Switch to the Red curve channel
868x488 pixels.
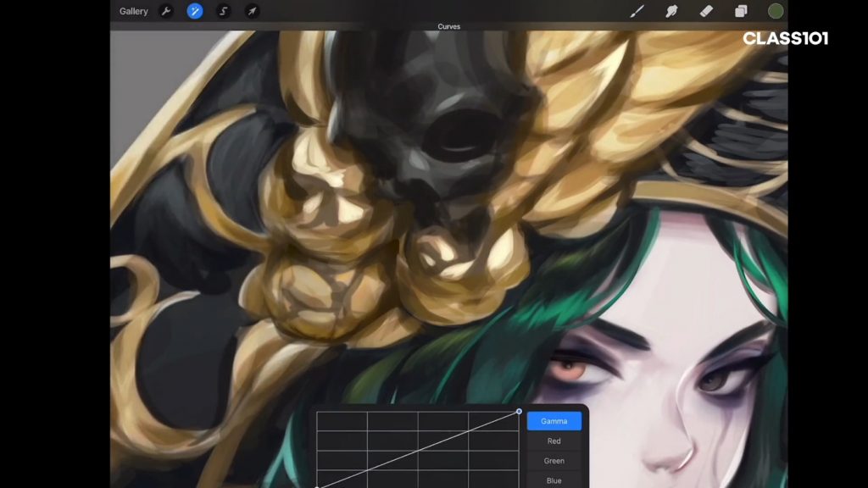pos(554,441)
